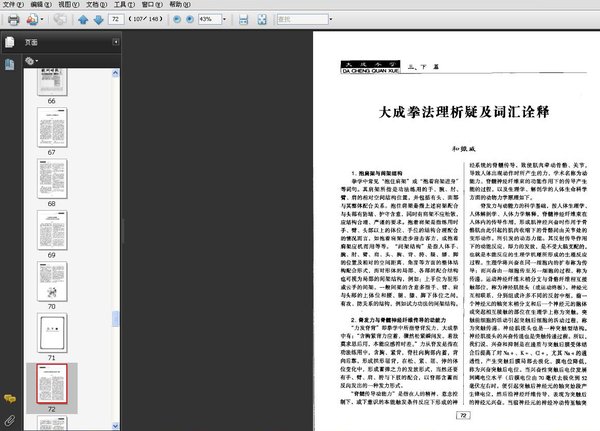
Task: Click the thumbnail scrollbar down arrow
Action: 116,426
